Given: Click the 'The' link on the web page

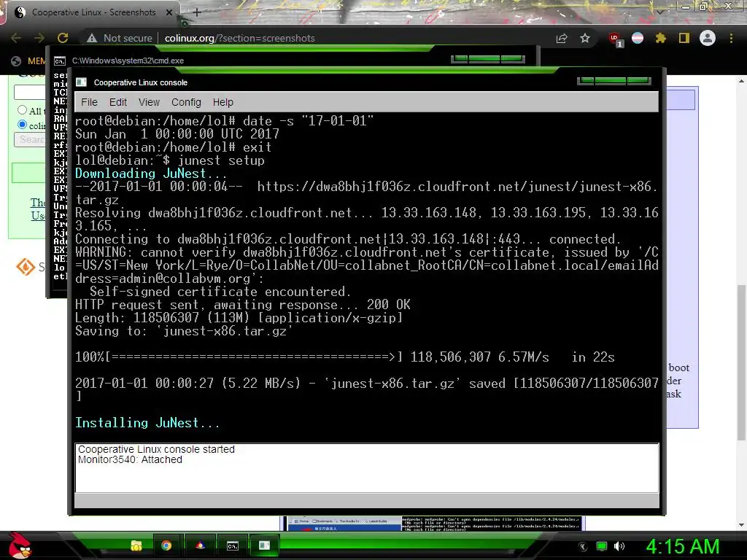Looking at the screenshot, I should [x=38, y=203].
